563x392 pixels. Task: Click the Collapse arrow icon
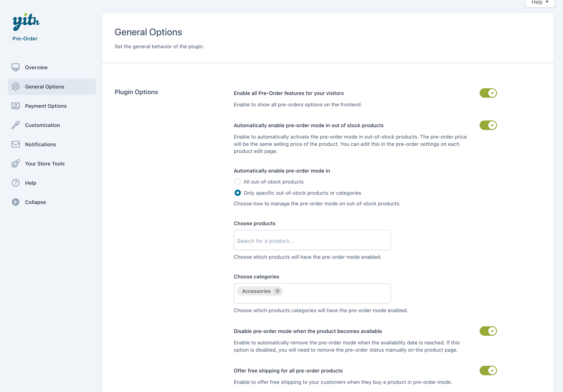point(16,202)
